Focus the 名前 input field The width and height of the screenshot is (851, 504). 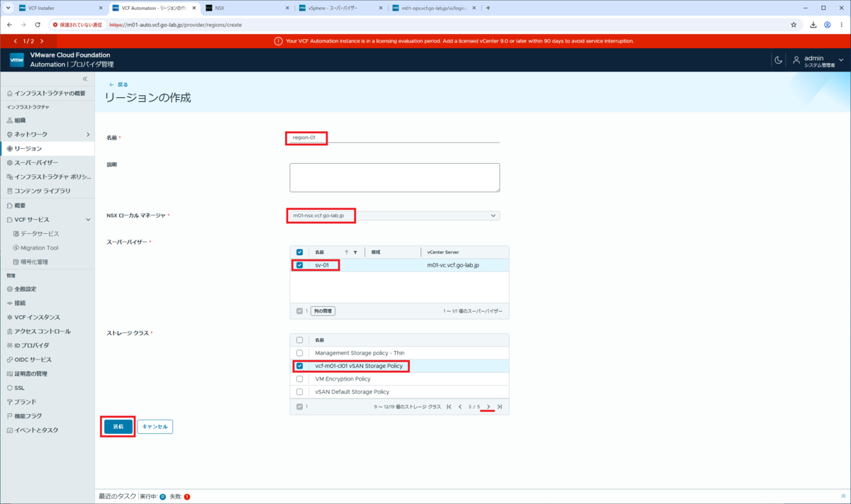(x=394, y=138)
